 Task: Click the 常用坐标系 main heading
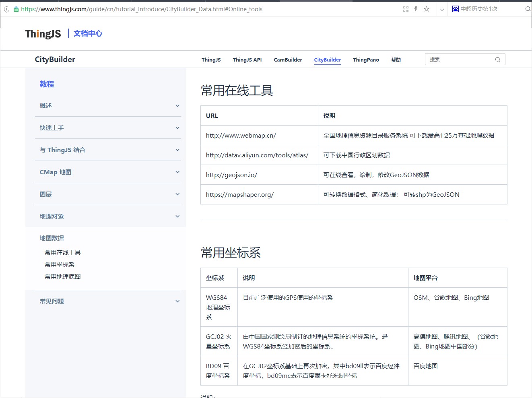231,253
